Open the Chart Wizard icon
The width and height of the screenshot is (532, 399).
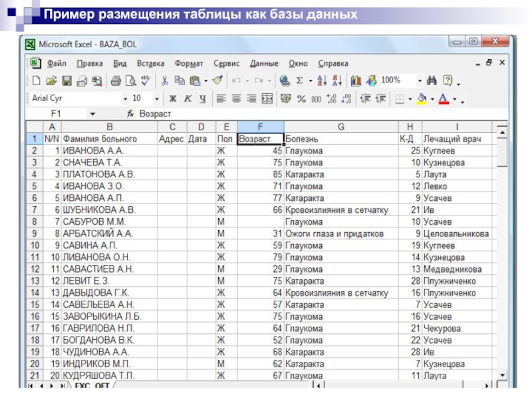(x=356, y=81)
